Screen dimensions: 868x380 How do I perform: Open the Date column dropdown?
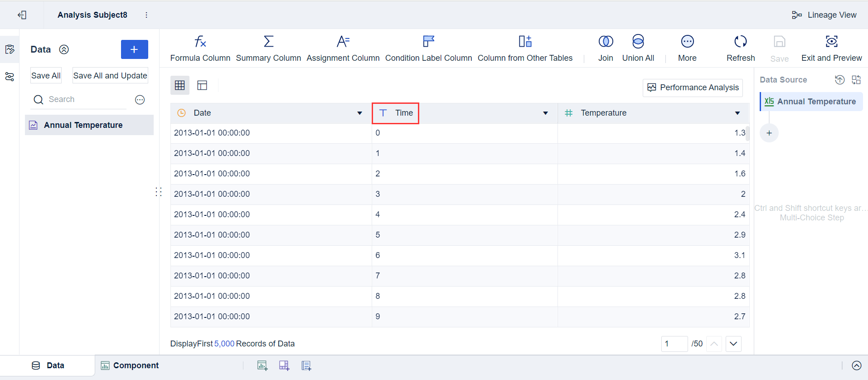click(359, 113)
